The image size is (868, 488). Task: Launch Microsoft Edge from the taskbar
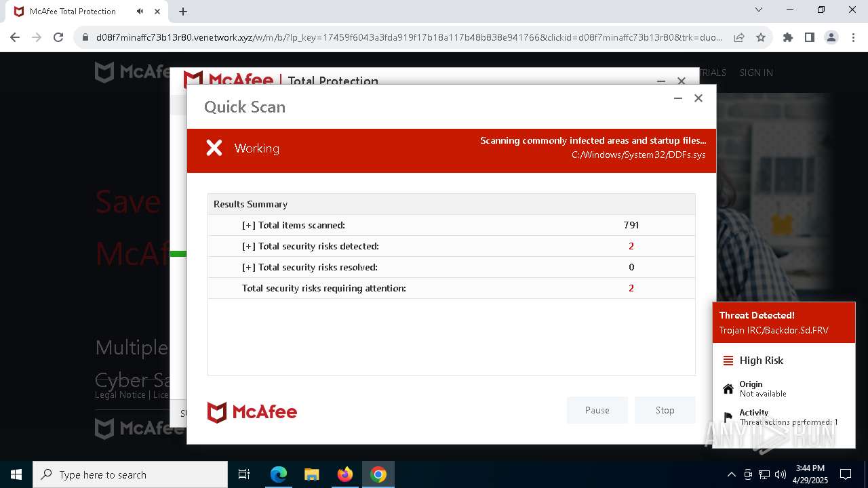pyautogui.click(x=279, y=474)
